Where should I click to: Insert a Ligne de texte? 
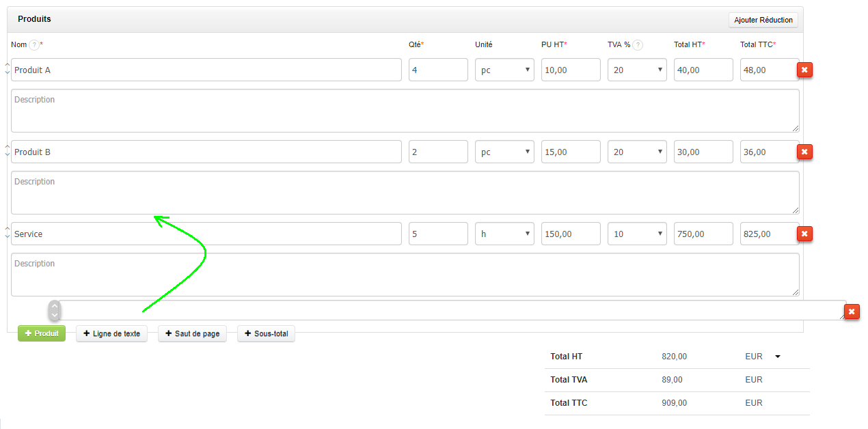111,333
